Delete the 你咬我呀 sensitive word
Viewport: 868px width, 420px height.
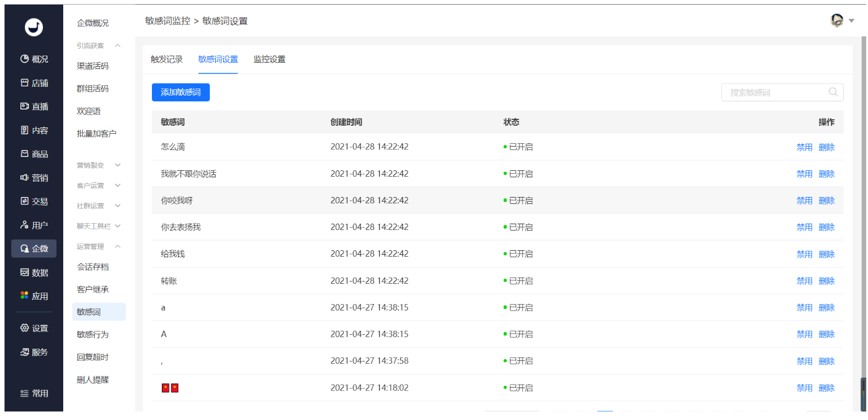coord(827,200)
